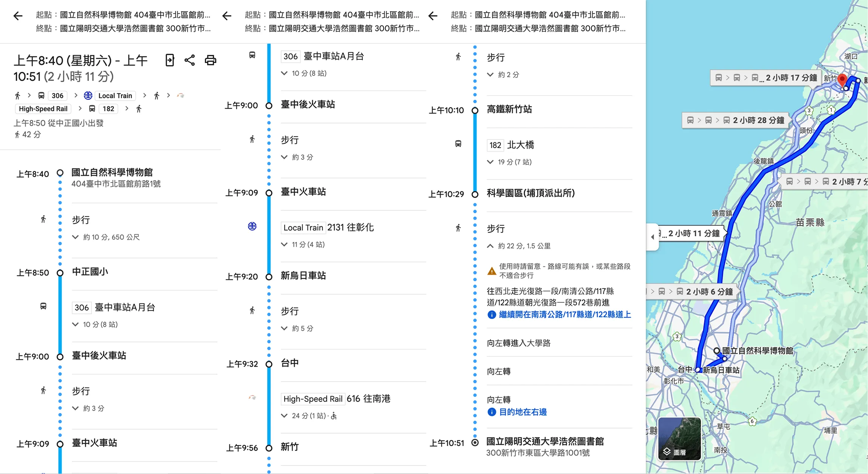Send these directions to your phone
This screenshot has width=868, height=474.
click(x=170, y=60)
